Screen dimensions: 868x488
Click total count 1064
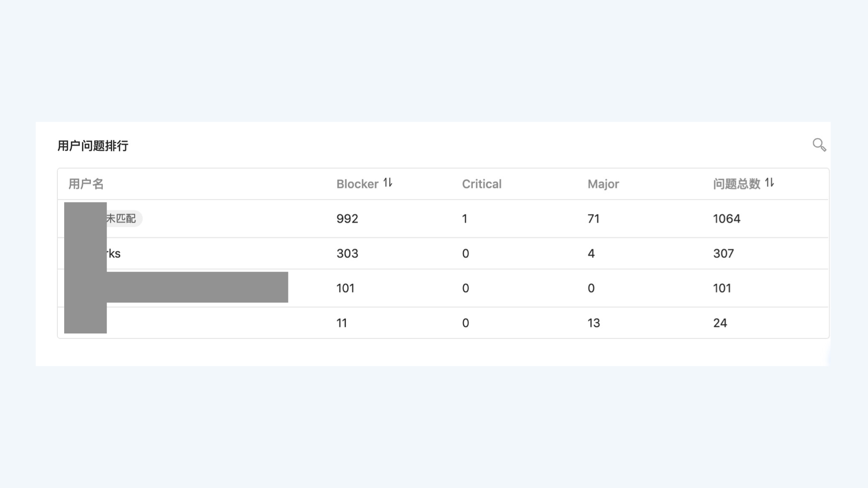726,219
